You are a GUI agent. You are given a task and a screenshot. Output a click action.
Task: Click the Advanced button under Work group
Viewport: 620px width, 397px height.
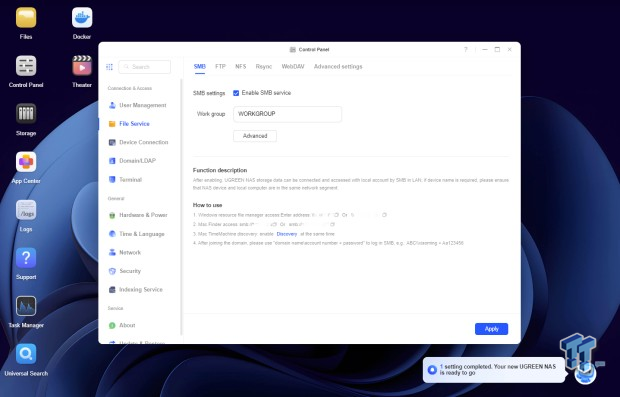(255, 136)
